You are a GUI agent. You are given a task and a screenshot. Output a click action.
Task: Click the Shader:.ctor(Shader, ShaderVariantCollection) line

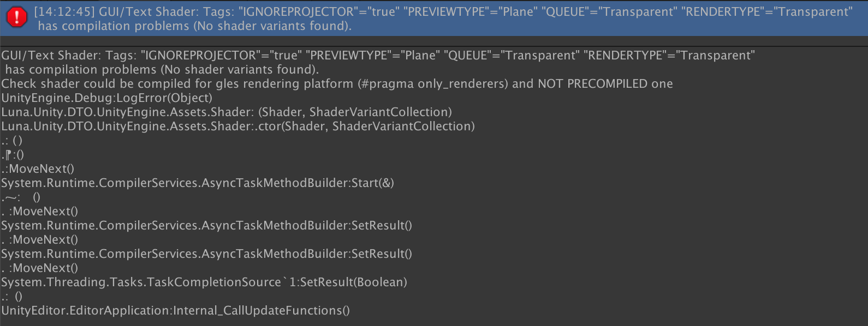[238, 126]
